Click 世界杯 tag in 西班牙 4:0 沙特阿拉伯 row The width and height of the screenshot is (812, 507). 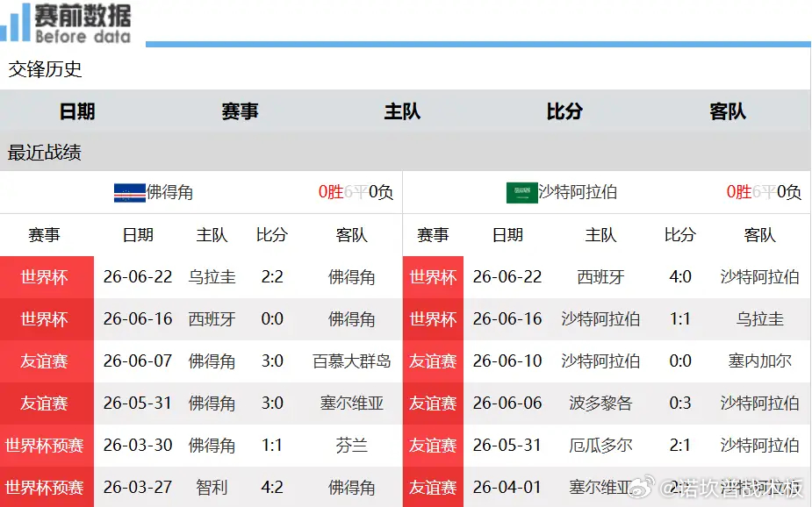click(433, 277)
